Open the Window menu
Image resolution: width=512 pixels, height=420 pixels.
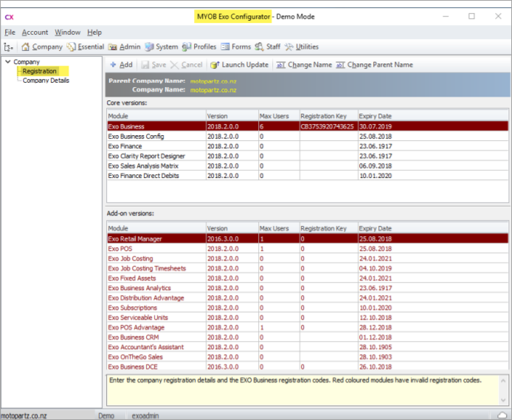click(67, 32)
